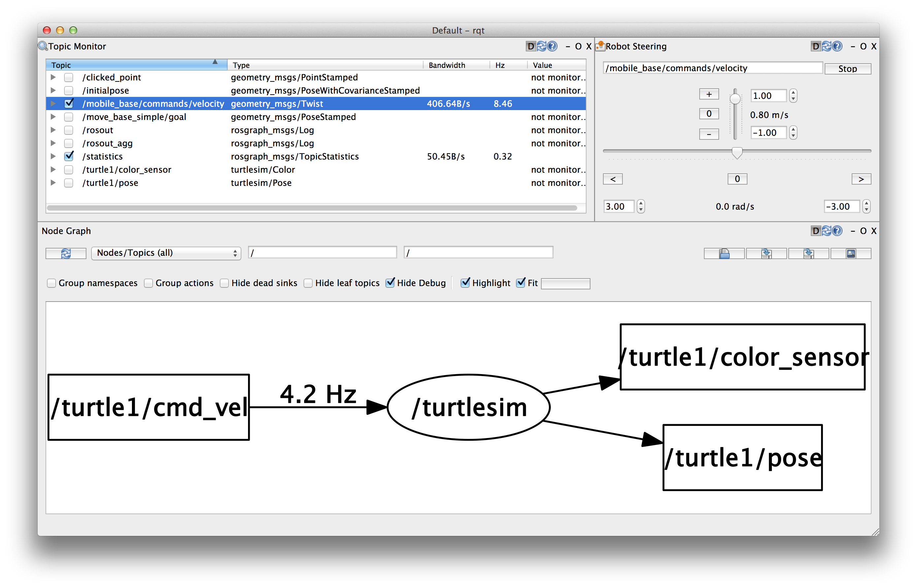Screen dimensions: 917x588
Task: Click the Value column header
Action: click(557, 65)
